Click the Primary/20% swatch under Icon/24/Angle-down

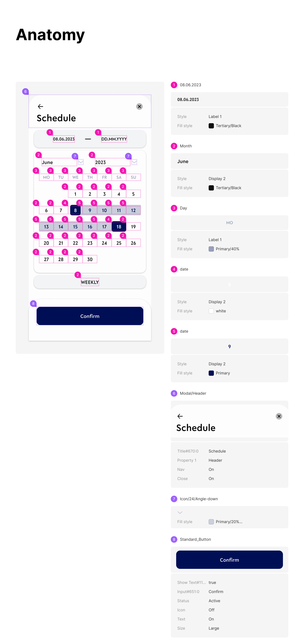pyautogui.click(x=211, y=522)
